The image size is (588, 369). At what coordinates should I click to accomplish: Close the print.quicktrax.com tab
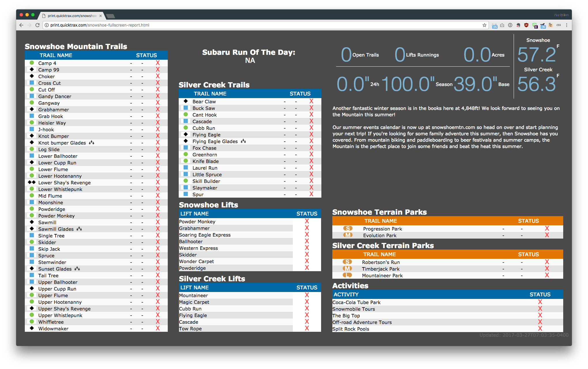coord(101,16)
